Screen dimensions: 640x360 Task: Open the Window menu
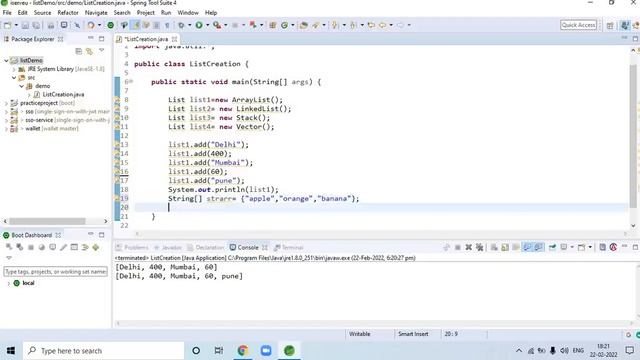[x=188, y=13]
